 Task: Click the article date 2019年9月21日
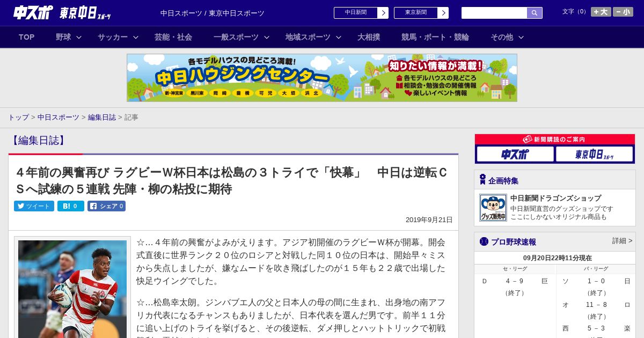[x=429, y=220]
